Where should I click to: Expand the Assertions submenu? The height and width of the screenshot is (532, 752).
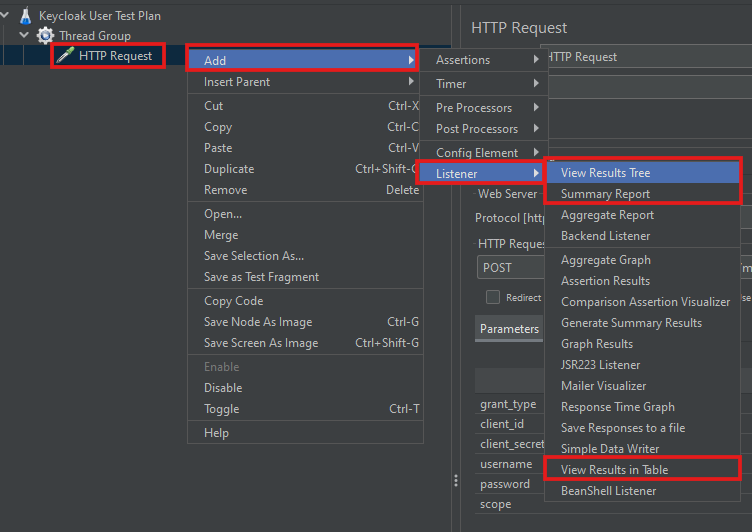click(x=484, y=60)
